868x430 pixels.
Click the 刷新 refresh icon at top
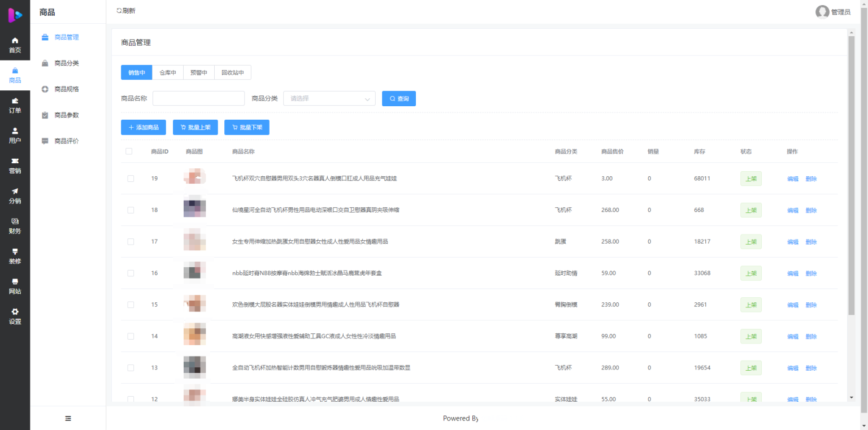coord(119,11)
